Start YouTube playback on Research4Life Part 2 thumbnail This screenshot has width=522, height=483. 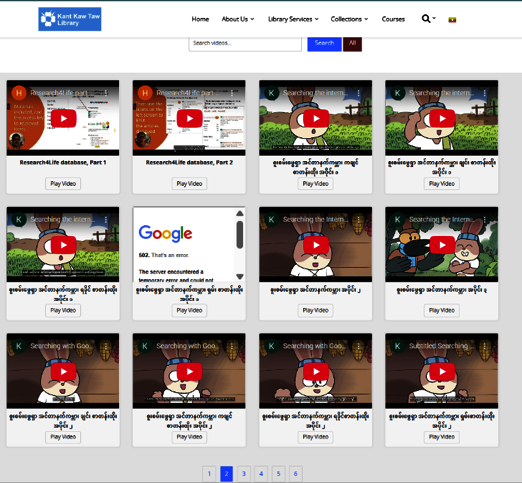click(189, 118)
